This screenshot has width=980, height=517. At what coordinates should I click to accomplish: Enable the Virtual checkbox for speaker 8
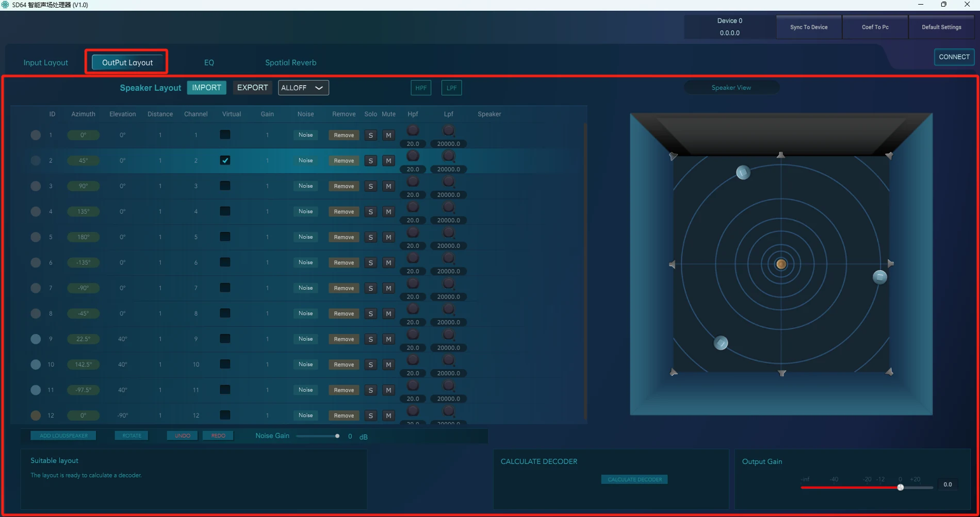coord(225,313)
